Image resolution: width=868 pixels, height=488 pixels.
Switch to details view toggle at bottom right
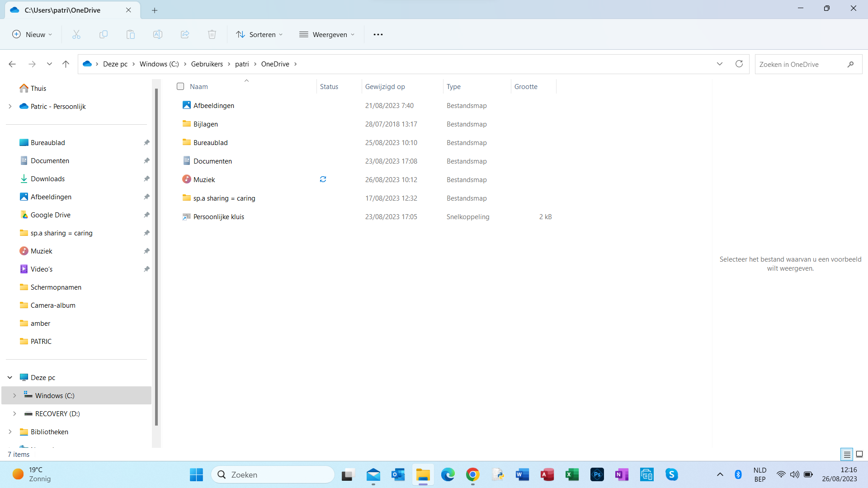[847, 454]
